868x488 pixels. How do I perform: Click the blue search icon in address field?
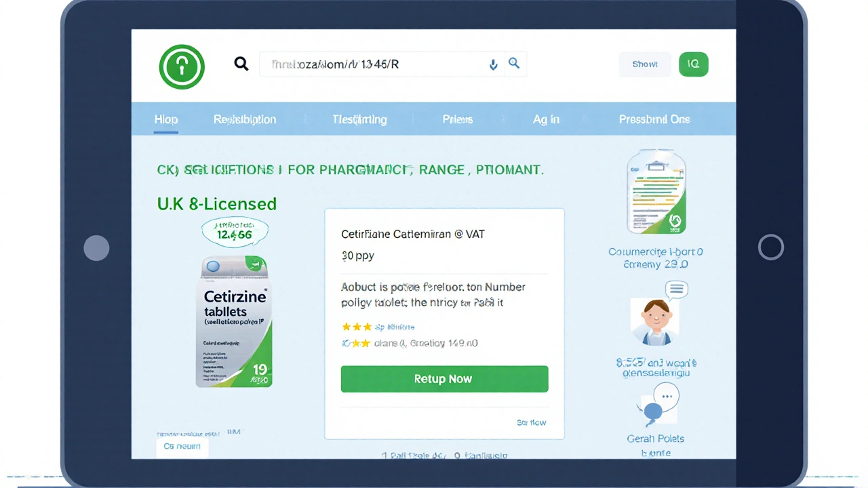[x=514, y=63]
